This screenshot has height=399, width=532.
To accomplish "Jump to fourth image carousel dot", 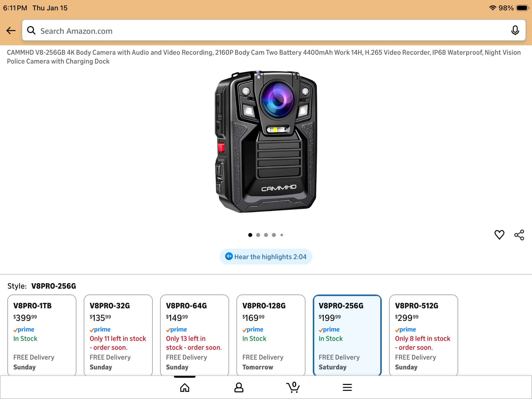I will (274, 235).
